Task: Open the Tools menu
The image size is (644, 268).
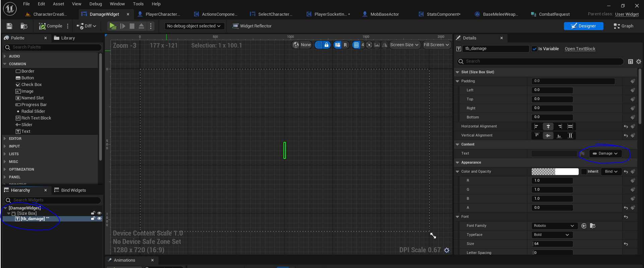Action: pos(138,4)
